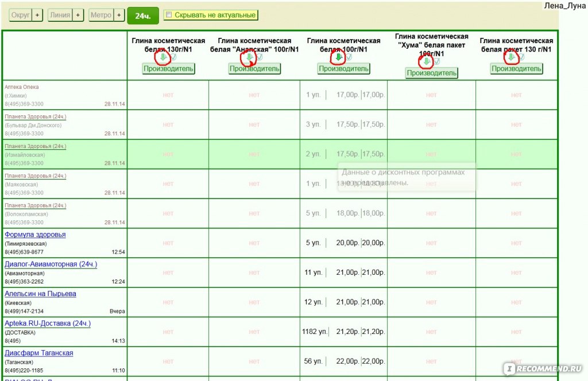Click the checkmark icon under Глина белая 130г/N1
This screenshot has height=381, width=588.
(x=173, y=57)
